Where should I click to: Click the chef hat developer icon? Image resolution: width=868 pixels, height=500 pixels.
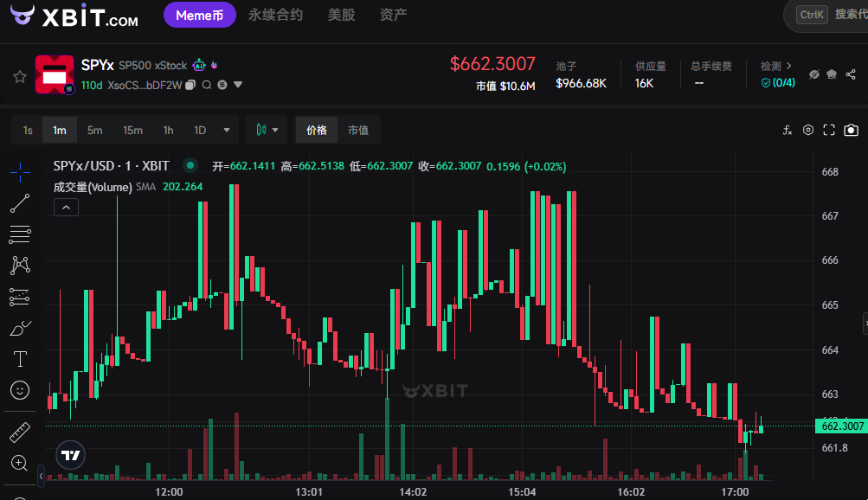pyautogui.click(x=832, y=74)
